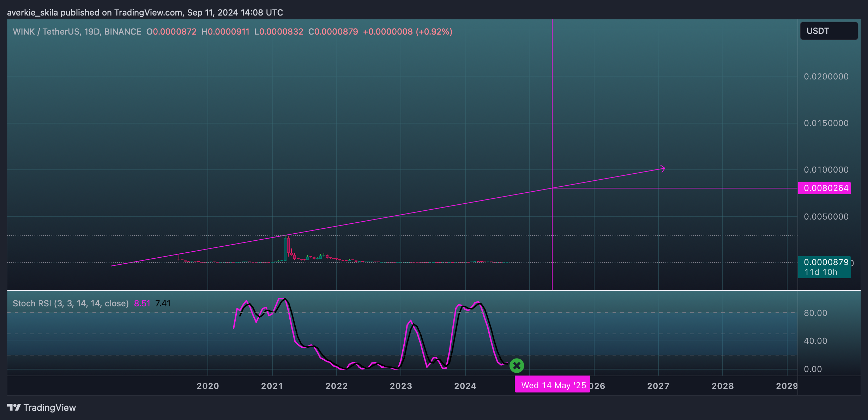Click the change value +0.0000008 (+0.92%)

408,32
